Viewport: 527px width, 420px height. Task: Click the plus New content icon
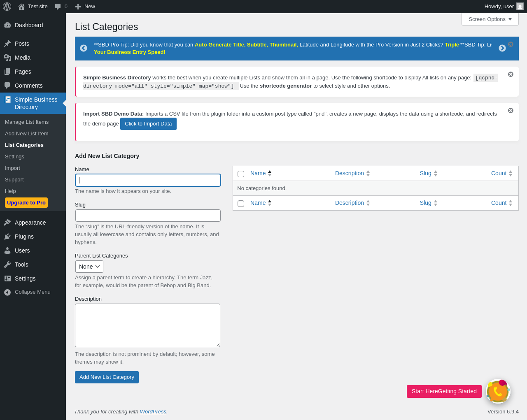tap(78, 7)
